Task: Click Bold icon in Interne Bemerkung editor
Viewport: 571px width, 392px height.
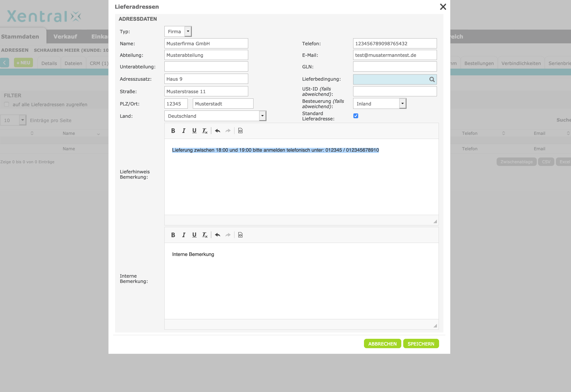Action: click(x=173, y=235)
